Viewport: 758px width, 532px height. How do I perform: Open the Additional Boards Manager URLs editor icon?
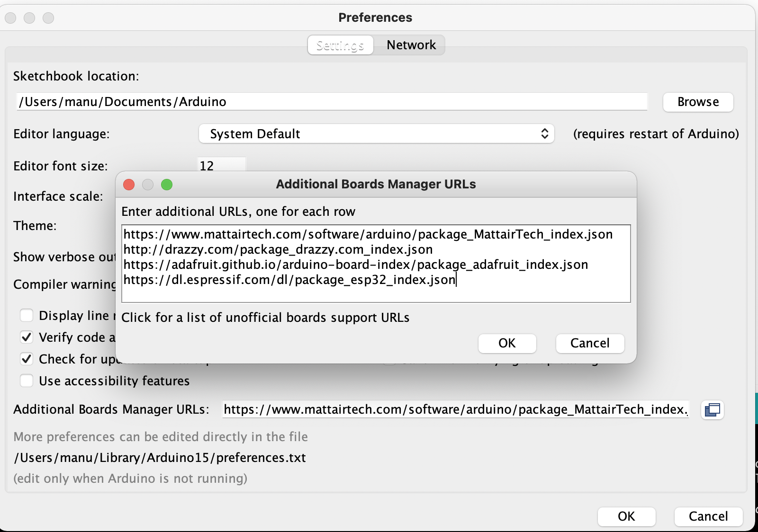pos(712,409)
